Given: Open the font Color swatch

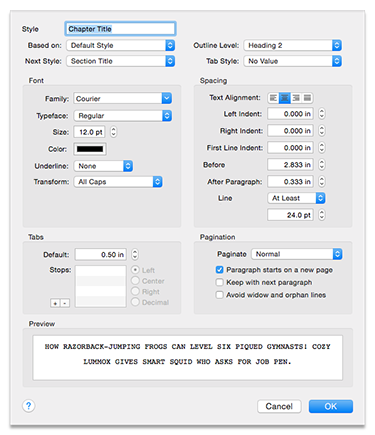Looking at the screenshot, I should click(90, 149).
